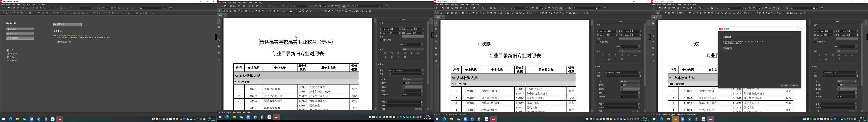
Task: Click 打开文档 button on the start page
Action: pos(67,25)
